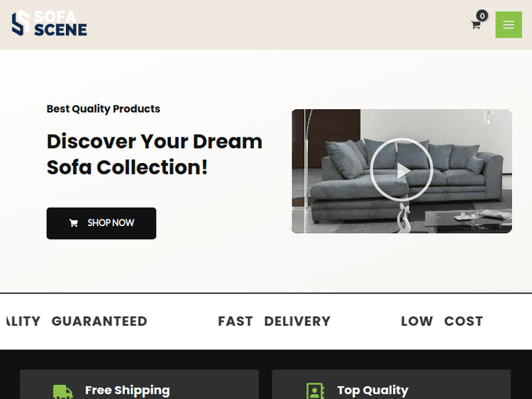Open the green hamburger menu
Viewport: 532px width, 399px height.
coord(509,25)
